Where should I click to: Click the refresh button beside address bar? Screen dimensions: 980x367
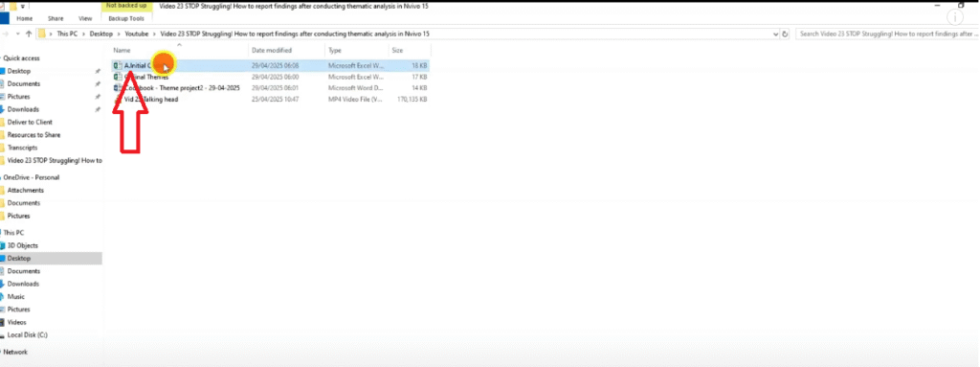click(x=786, y=34)
